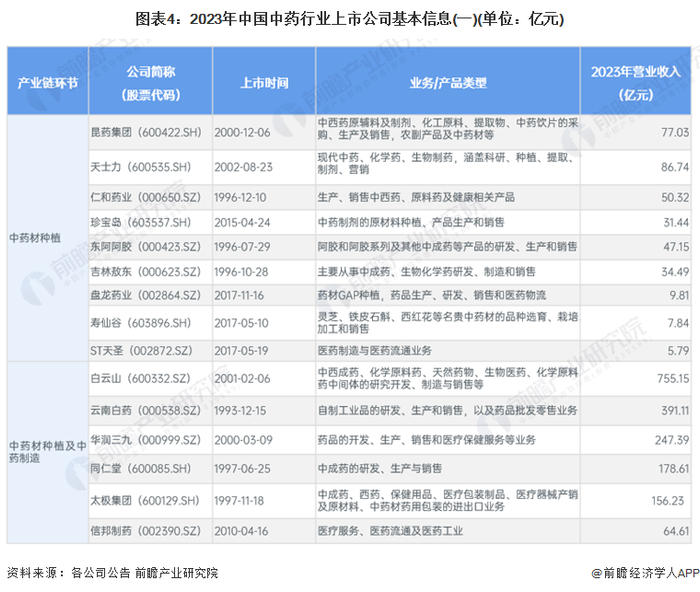This screenshot has width=700, height=592.
Task: Select listing date 1996-07-29
Action: tap(242, 247)
